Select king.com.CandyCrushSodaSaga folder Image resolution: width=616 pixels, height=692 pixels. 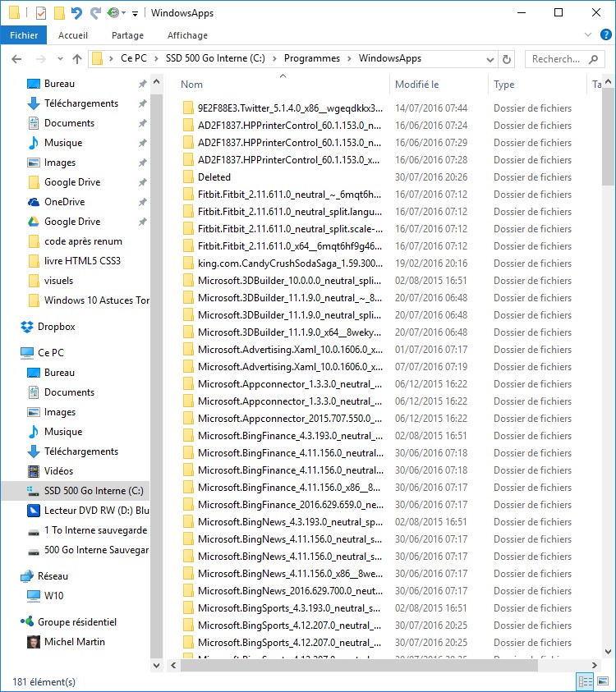(290, 263)
